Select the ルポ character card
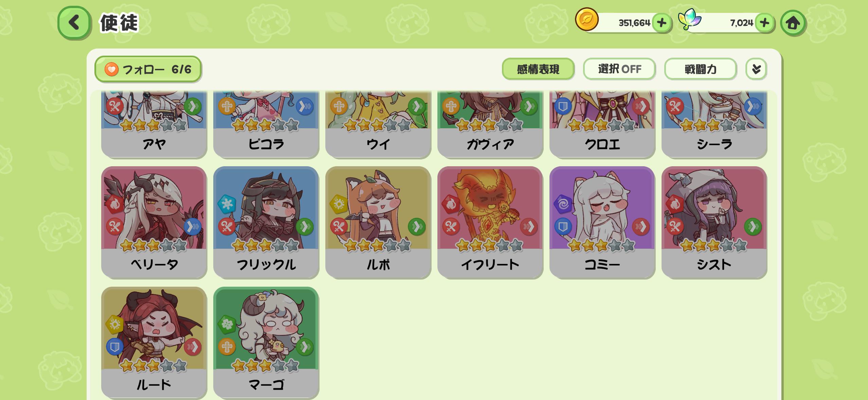This screenshot has width=868, height=400. point(378,223)
